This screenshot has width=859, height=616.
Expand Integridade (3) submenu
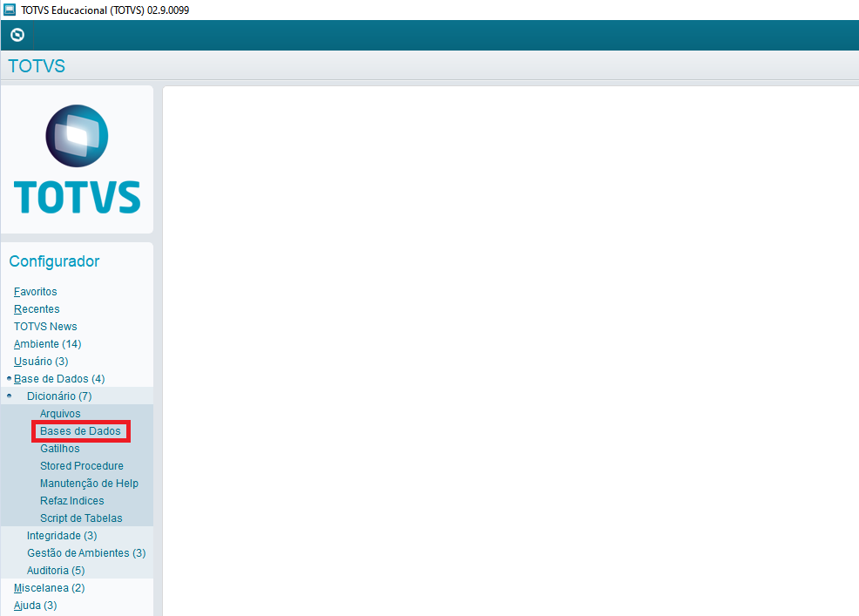pos(62,536)
